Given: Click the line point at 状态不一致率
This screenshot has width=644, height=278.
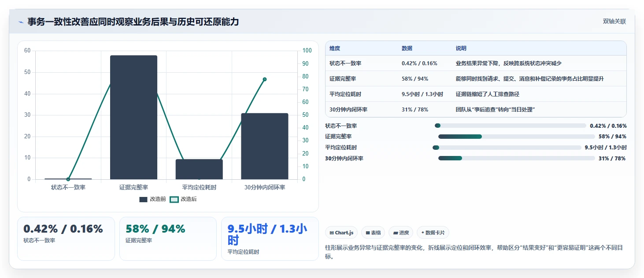Looking at the screenshot, I should coord(68,179).
